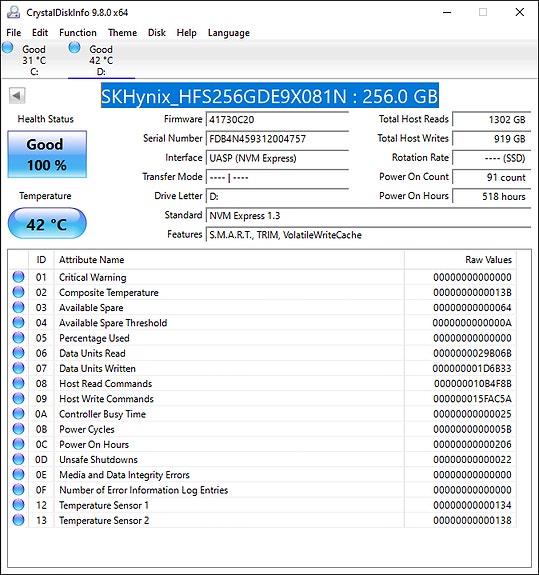Click status orb for Critical Warning row
This screenshot has height=575, width=539.
18,277
